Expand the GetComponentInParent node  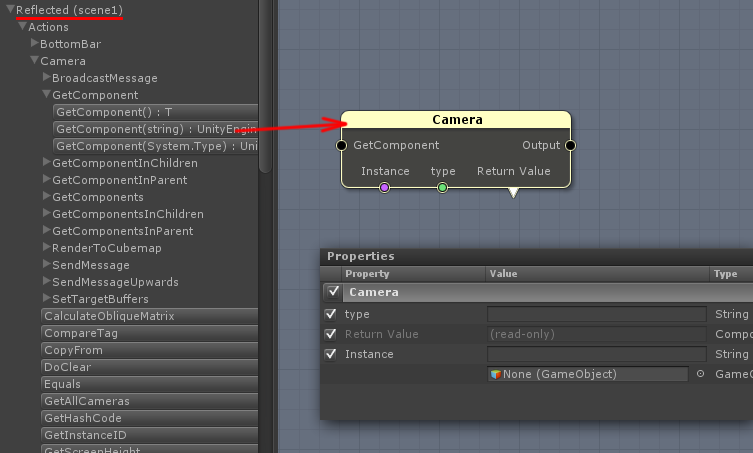pos(47,179)
